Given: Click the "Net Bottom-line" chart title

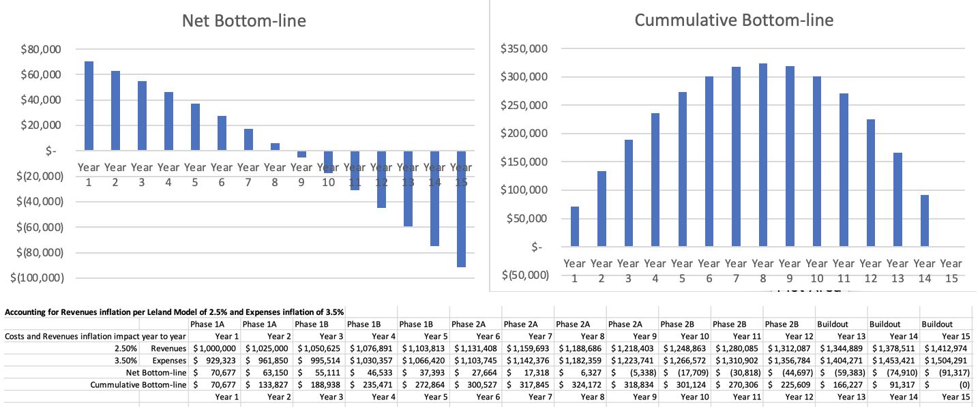Looking at the screenshot, I should pos(243,20).
